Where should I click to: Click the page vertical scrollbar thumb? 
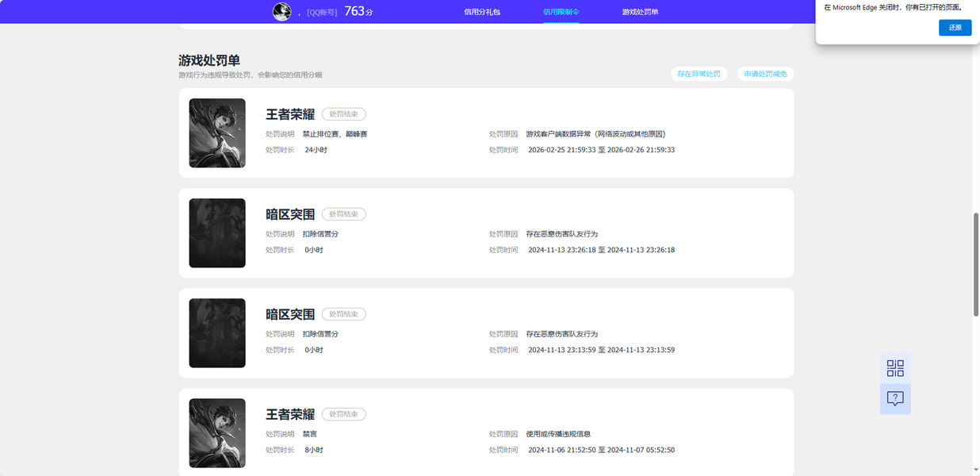tap(976, 265)
